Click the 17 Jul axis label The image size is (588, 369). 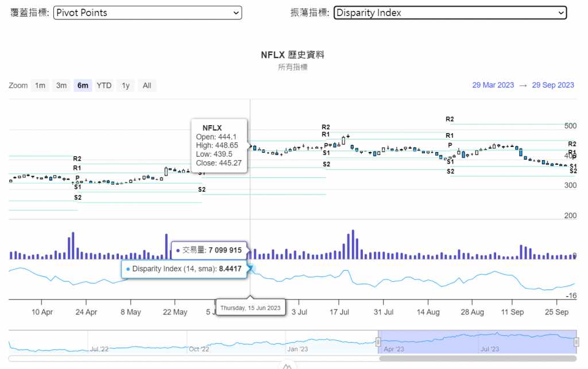pyautogui.click(x=339, y=312)
